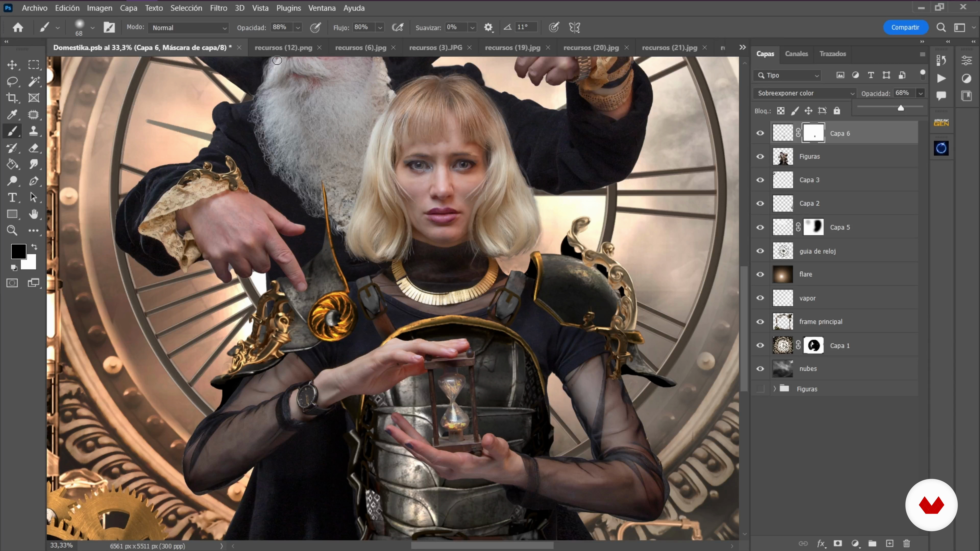Open the brush settings panel icon
Image resolution: width=980 pixels, height=551 pixels.
[x=109, y=27]
